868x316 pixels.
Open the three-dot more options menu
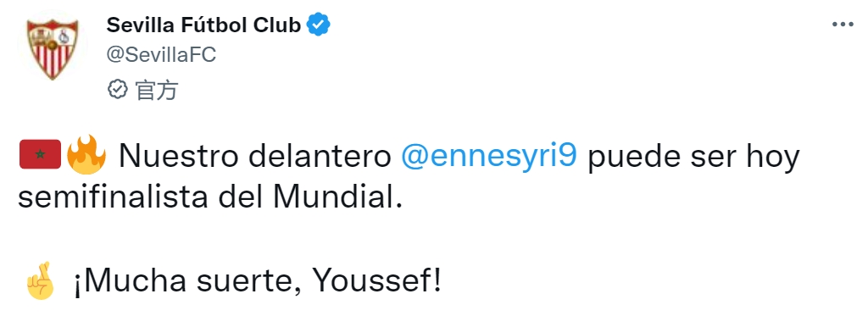click(x=843, y=24)
